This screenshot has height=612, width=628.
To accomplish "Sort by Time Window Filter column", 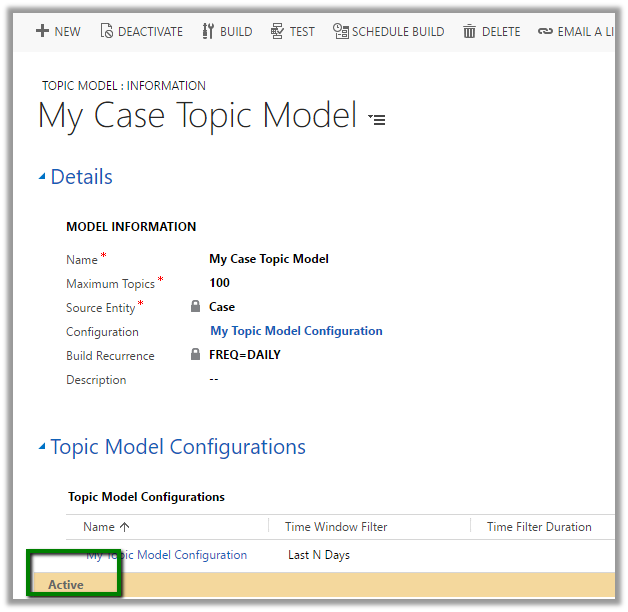I will (336, 527).
